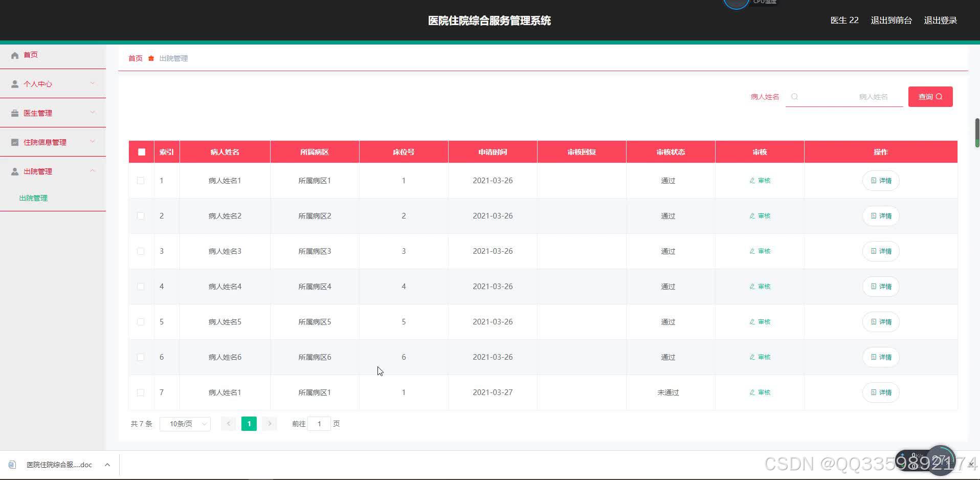This screenshot has height=480, width=980.
Task: Click 医生 22 username in header
Action: pos(844,20)
